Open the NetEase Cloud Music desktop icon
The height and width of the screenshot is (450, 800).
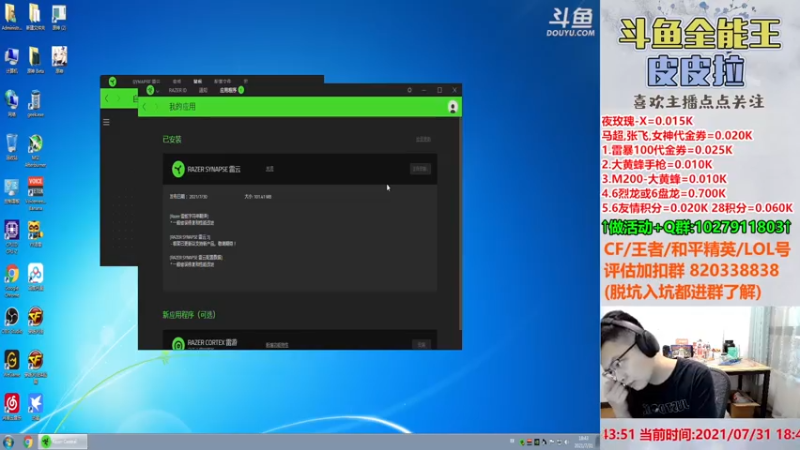coord(12,407)
